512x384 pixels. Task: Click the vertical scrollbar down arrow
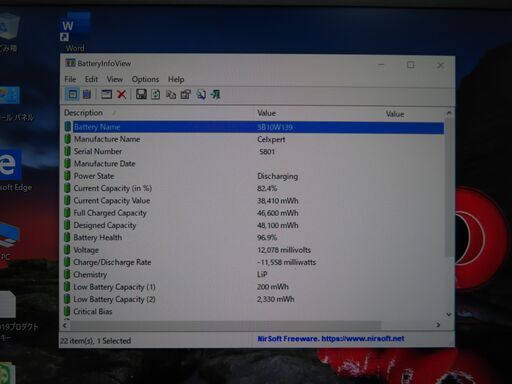pyautogui.click(x=449, y=314)
